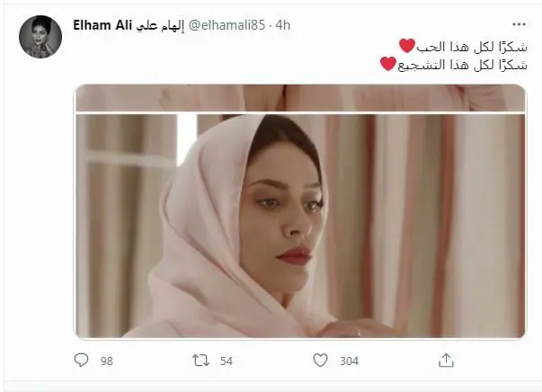Open the main video frame of the woman in a headscarf
The width and height of the screenshot is (542, 392).
(300, 226)
